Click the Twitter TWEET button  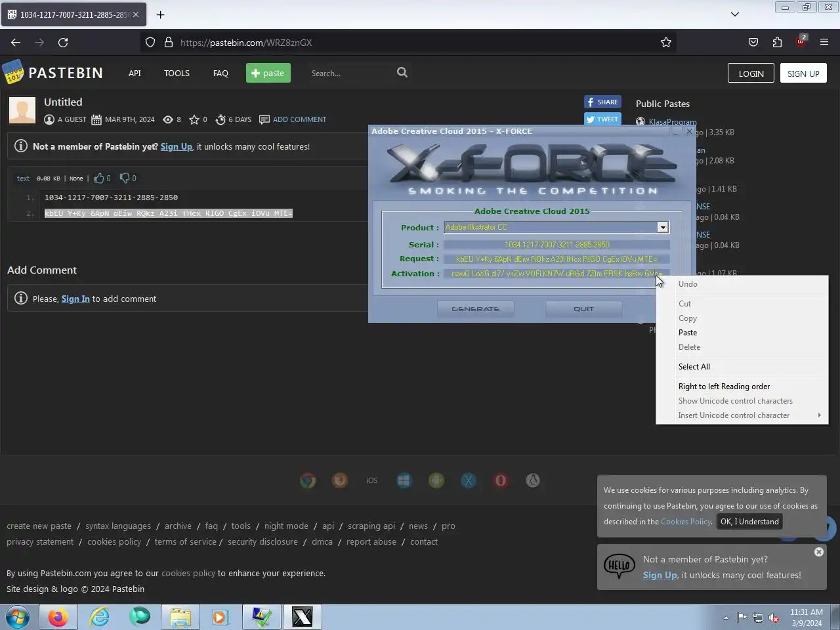click(x=602, y=119)
